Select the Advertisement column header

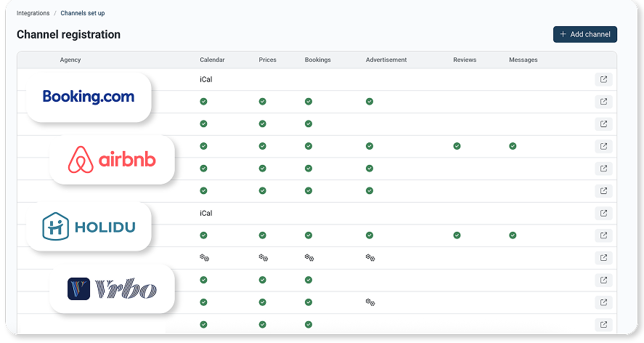pyautogui.click(x=386, y=60)
